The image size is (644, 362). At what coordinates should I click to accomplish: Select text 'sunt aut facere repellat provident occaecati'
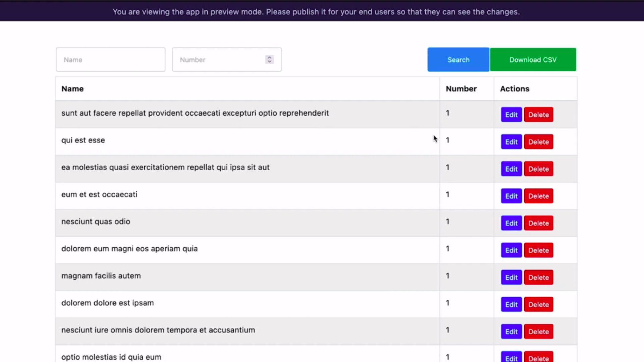click(141, 113)
